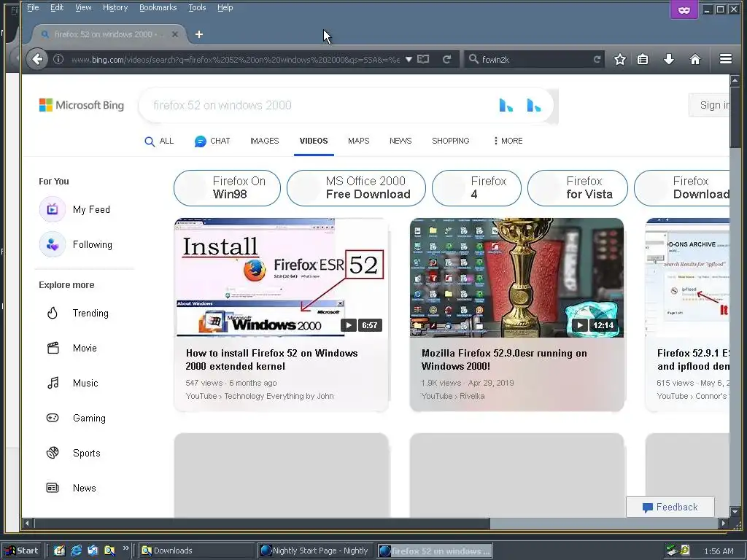Switch to the CHAT tab
Viewport: 747px width, 560px height.
[212, 141]
